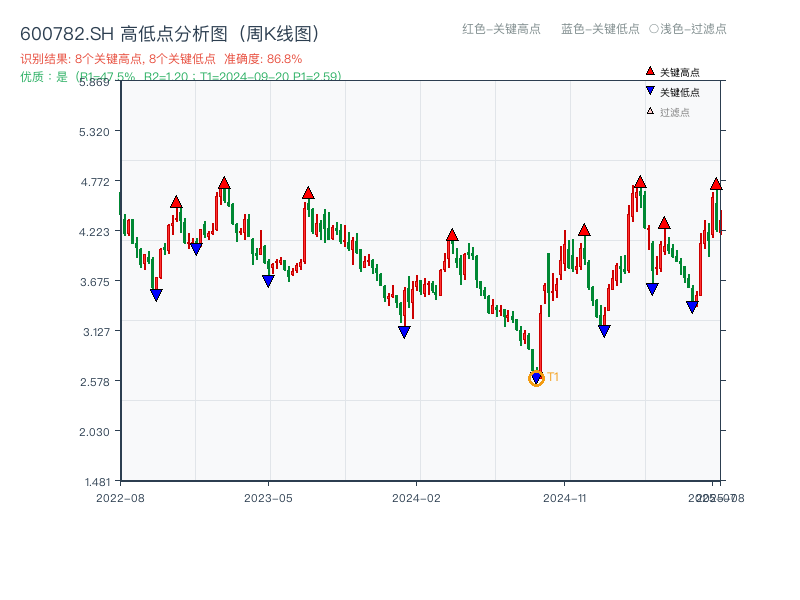Select the blue triangle below the 2022-08 dip
The height and width of the screenshot is (600, 800).
[x=157, y=294]
